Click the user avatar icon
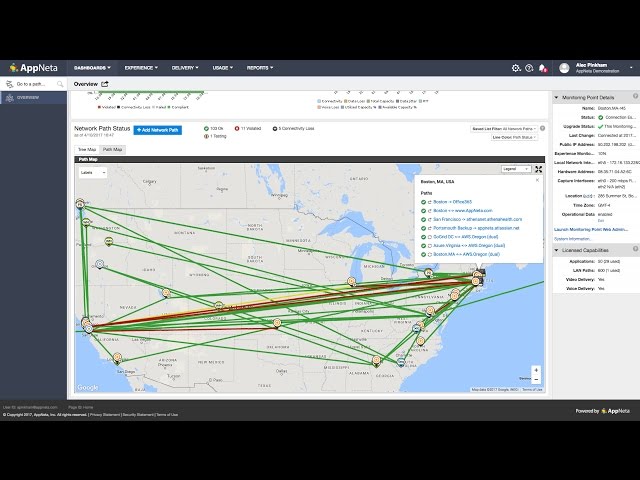The height and width of the screenshot is (480, 640). tap(564, 68)
